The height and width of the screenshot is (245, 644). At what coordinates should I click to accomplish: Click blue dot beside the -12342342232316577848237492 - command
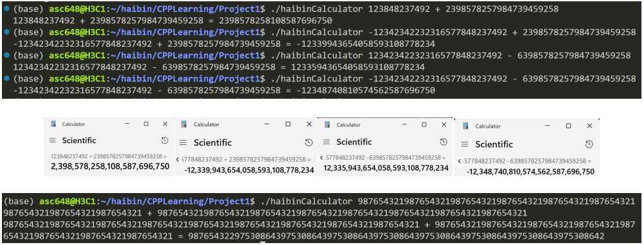tap(6, 78)
